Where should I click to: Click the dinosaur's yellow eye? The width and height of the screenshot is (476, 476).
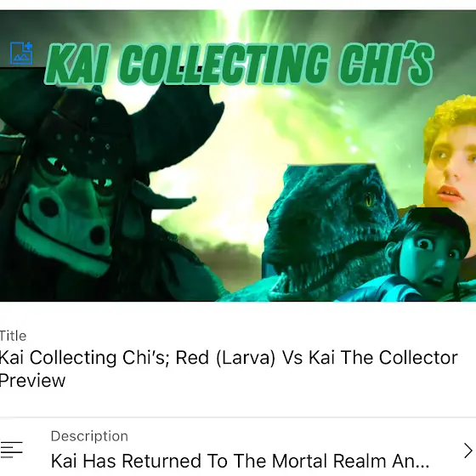(369, 200)
